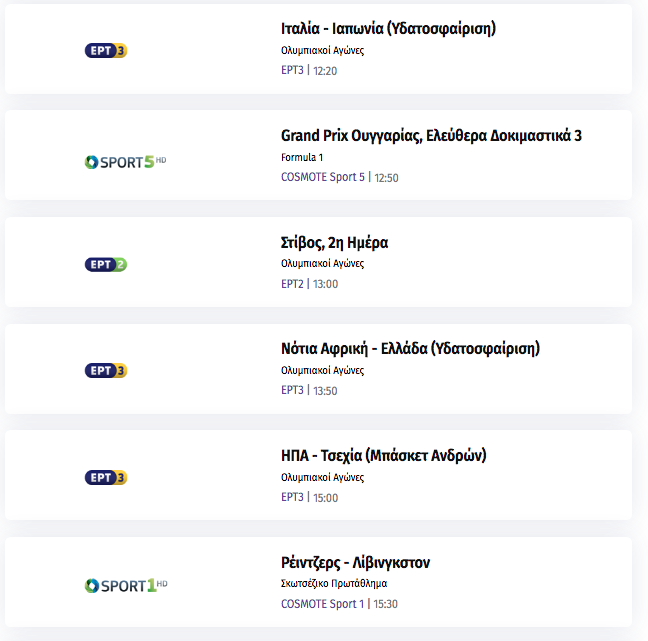Click the ΕΡΤ3 logo beside Νότια Αφρική - Ελλάδα
Image resolution: width=648 pixels, height=641 pixels.
coord(106,371)
